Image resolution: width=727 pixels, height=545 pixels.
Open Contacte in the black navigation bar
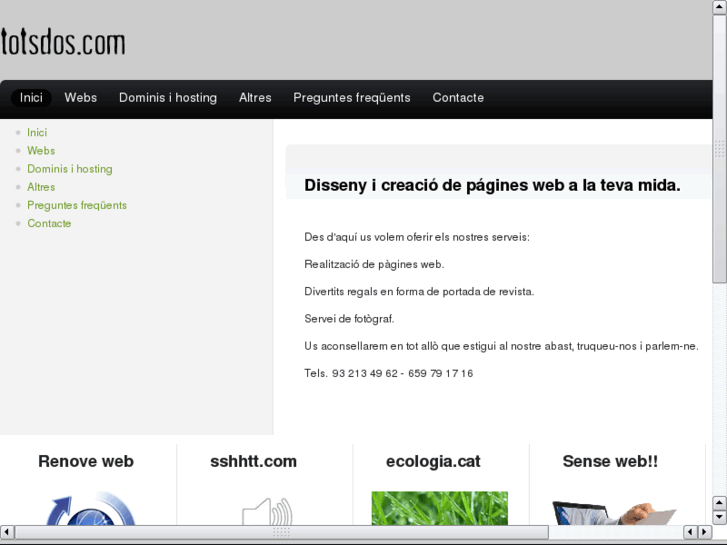[458, 98]
